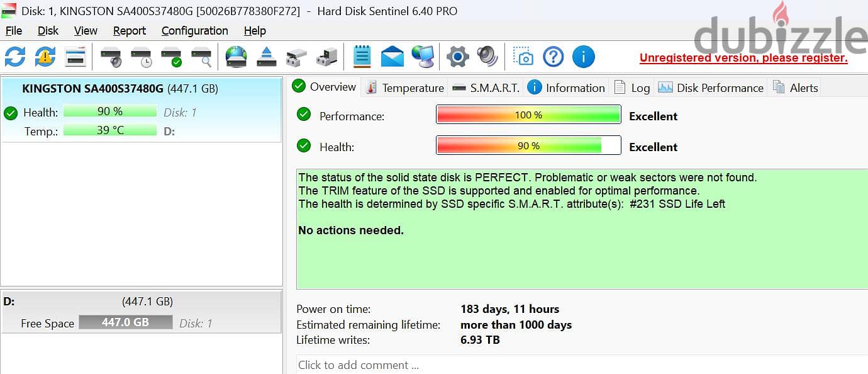Click the 'Lifetime writes:' label

[x=333, y=340]
